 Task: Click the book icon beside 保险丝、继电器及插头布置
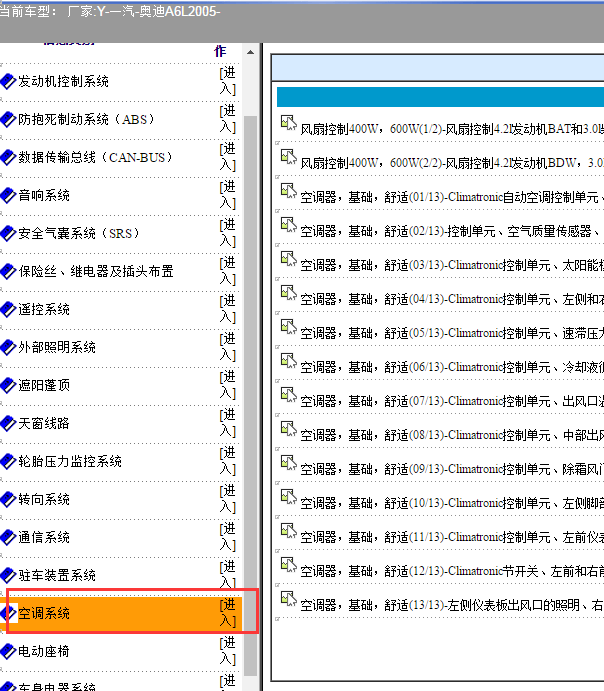coord(8,271)
